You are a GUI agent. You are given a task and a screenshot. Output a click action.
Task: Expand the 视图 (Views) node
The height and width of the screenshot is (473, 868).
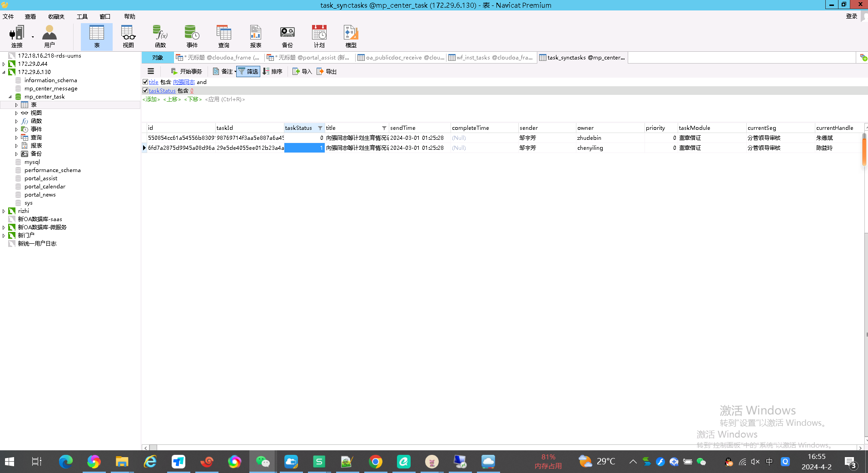click(17, 113)
